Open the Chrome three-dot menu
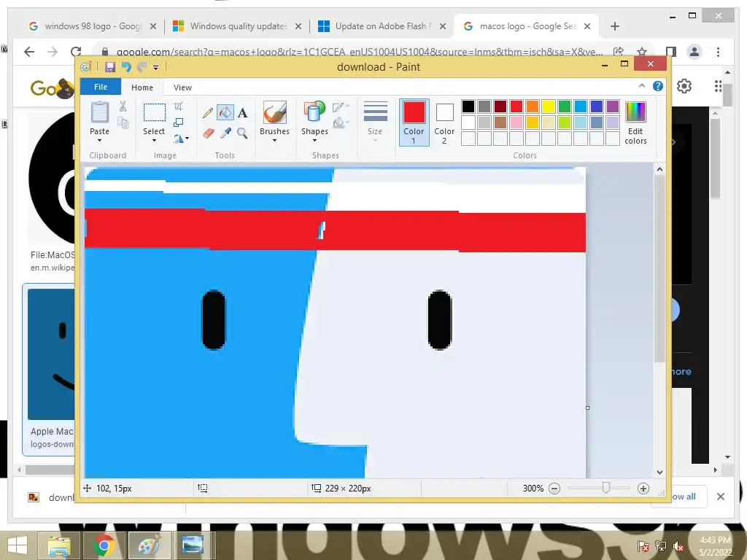Screen dimensions: 747x560 (x=718, y=52)
